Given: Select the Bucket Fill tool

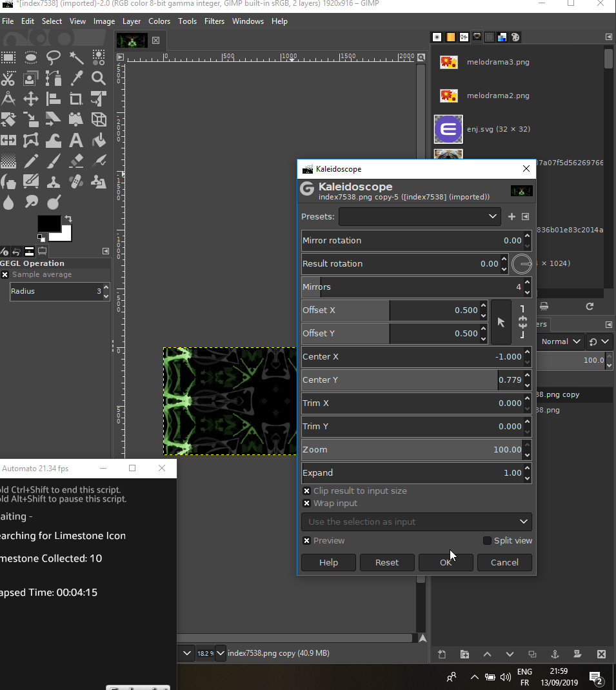Looking at the screenshot, I should tap(99, 140).
